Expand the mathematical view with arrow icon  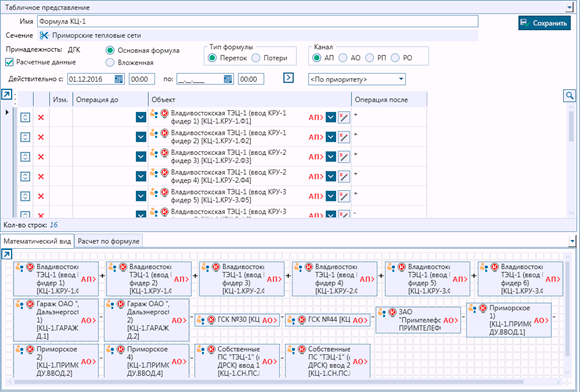tap(7, 254)
